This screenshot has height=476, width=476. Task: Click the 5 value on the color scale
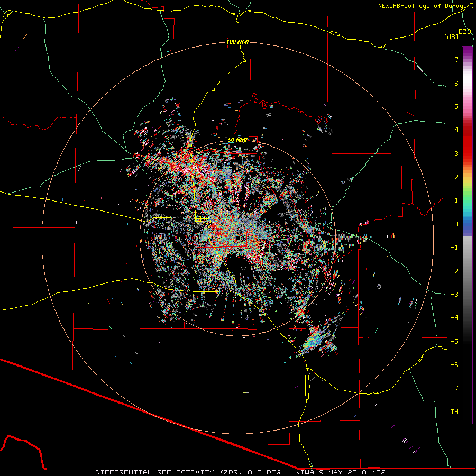click(456, 106)
